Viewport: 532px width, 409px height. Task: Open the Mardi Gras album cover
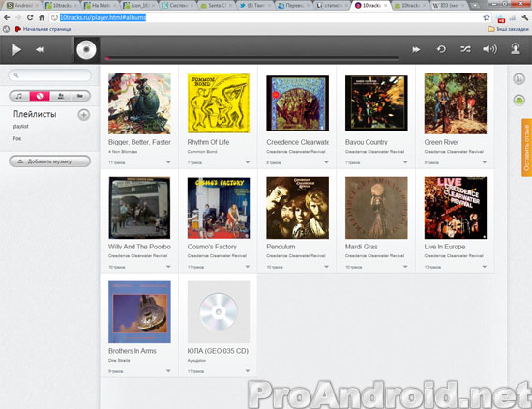click(376, 208)
